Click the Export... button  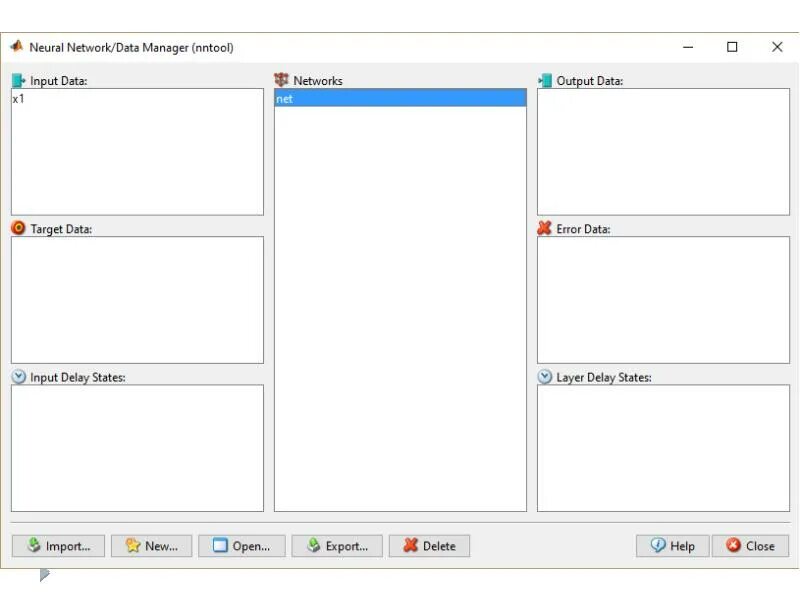337,546
